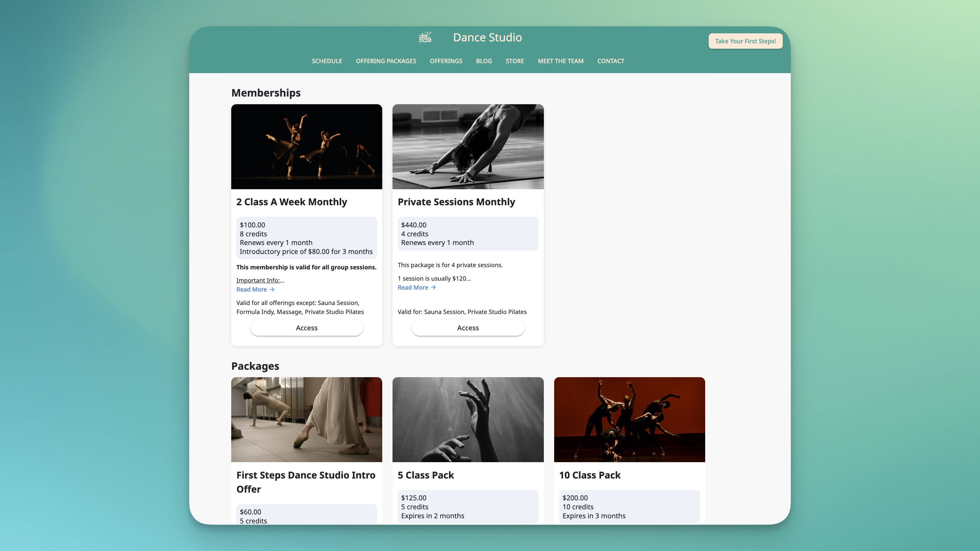Select the OFFERINGS nav item
Viewport: 980px width, 551px height.
point(446,61)
